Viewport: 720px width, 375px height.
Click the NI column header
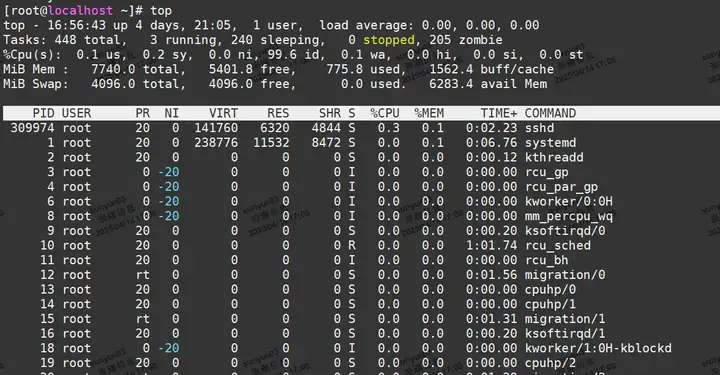(172, 113)
